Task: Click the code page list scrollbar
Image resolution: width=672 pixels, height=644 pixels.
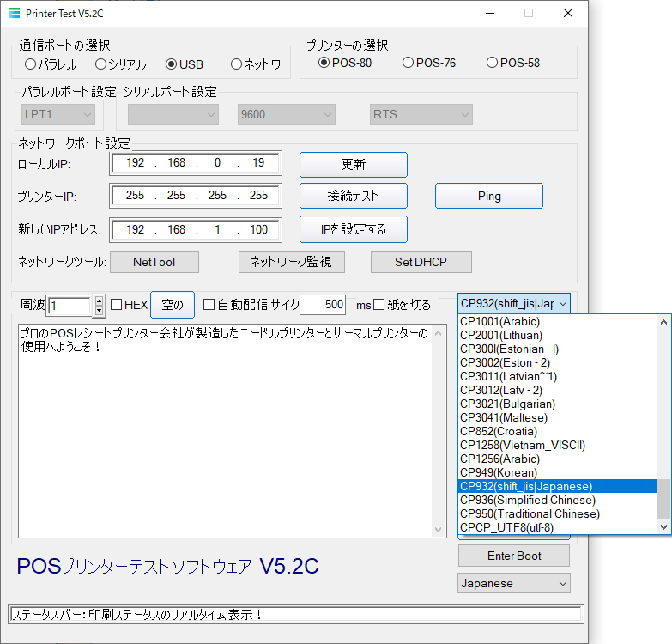Action: coord(663,412)
